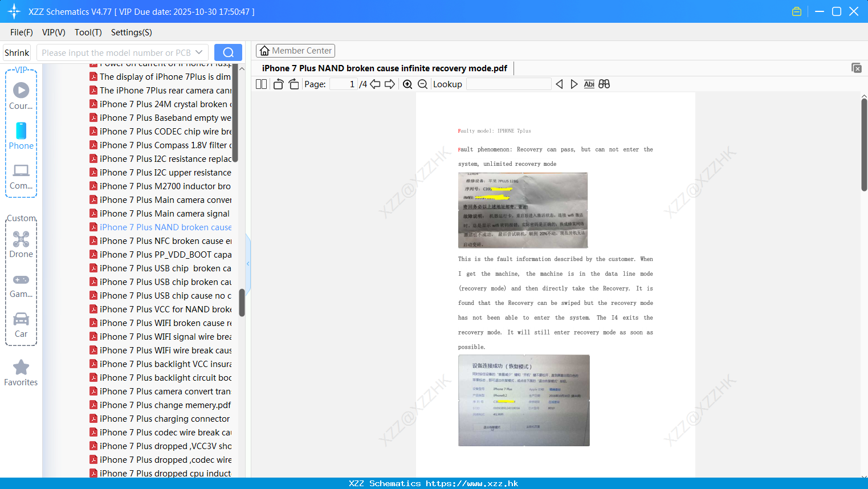Select Car category in sidebar
This screenshot has width=868, height=489.
(x=21, y=325)
